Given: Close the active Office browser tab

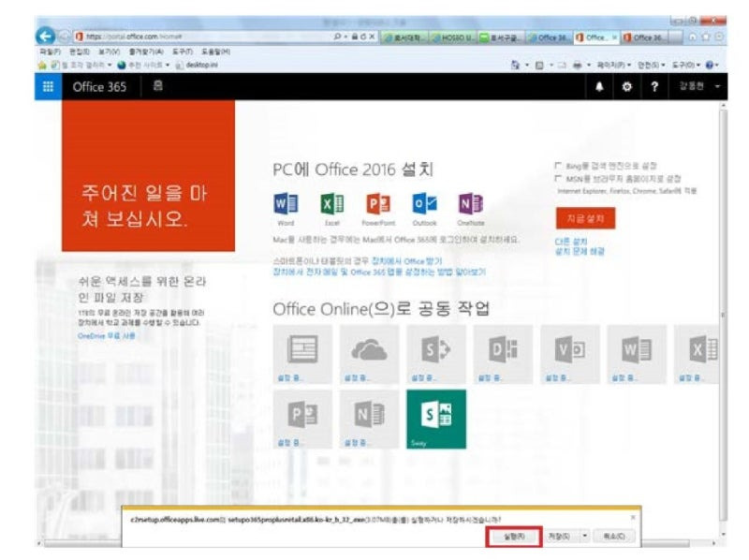Looking at the screenshot, I should coord(615,37).
